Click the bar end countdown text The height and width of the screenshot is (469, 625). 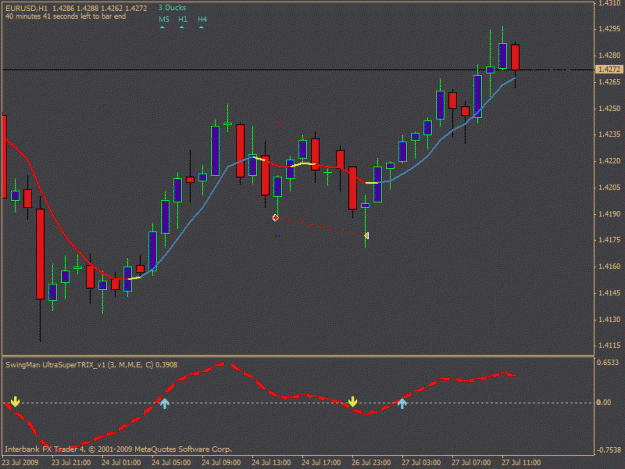66,16
